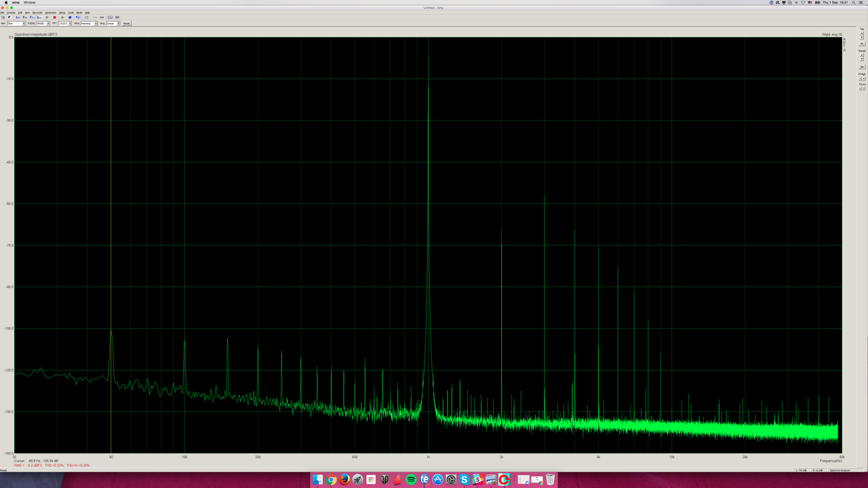Open Firefox from the Dock
This screenshot has width=868, height=488.
click(x=344, y=479)
